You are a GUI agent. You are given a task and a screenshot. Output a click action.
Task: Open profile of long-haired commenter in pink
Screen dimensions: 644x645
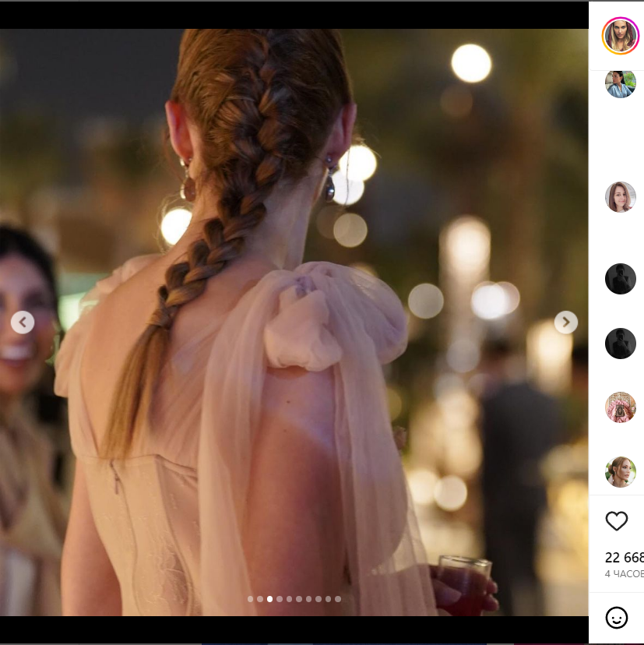pyautogui.click(x=621, y=197)
